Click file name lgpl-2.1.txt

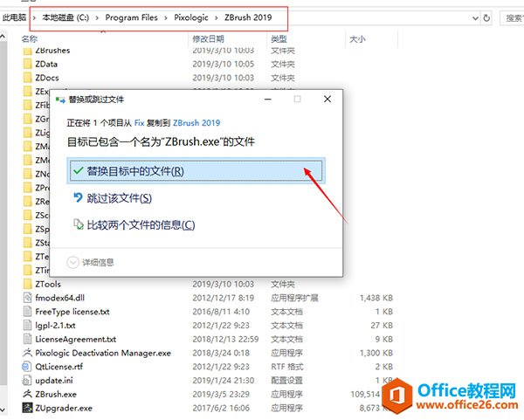pyautogui.click(x=55, y=326)
